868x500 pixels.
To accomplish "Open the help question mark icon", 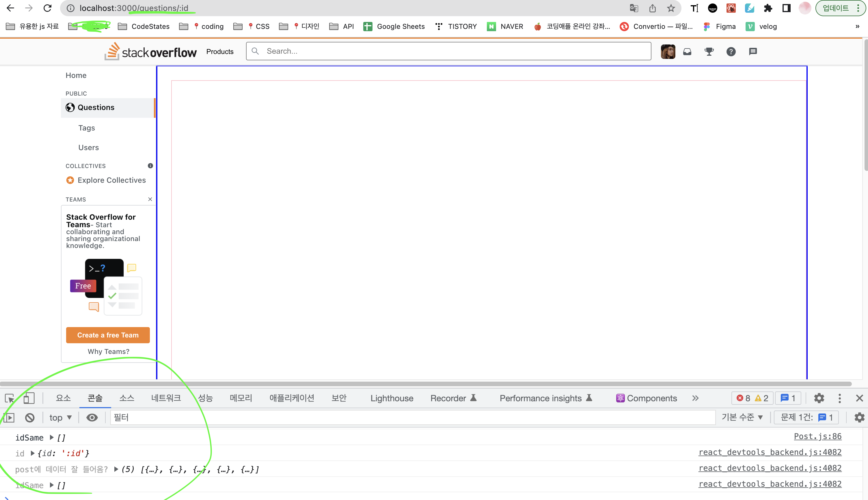I will [x=731, y=51].
